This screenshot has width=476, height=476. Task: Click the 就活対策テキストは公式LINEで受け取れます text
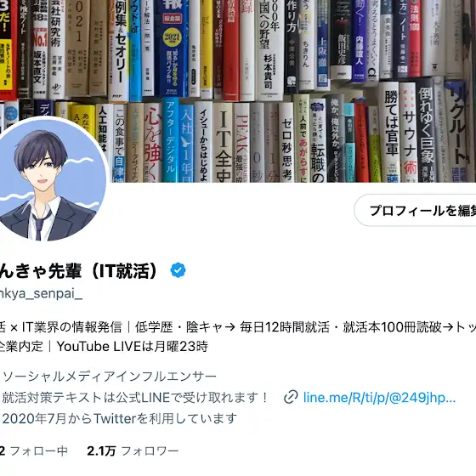[x=135, y=398]
